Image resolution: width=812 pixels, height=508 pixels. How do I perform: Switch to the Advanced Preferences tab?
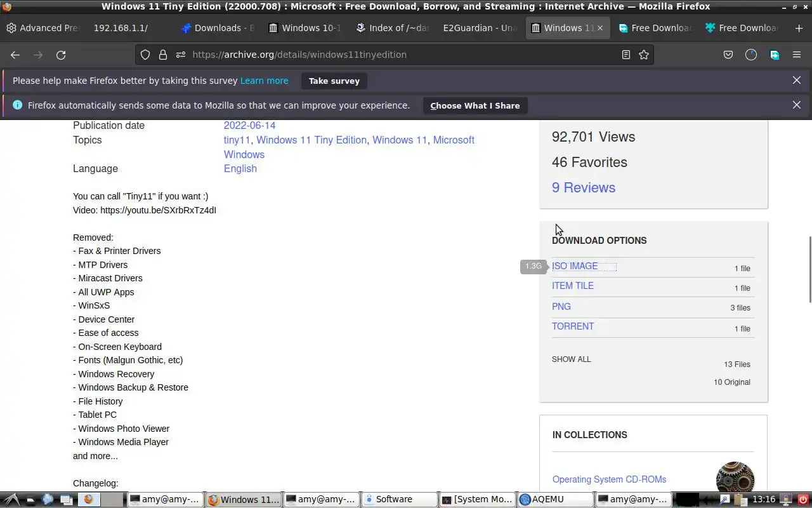tap(43, 28)
